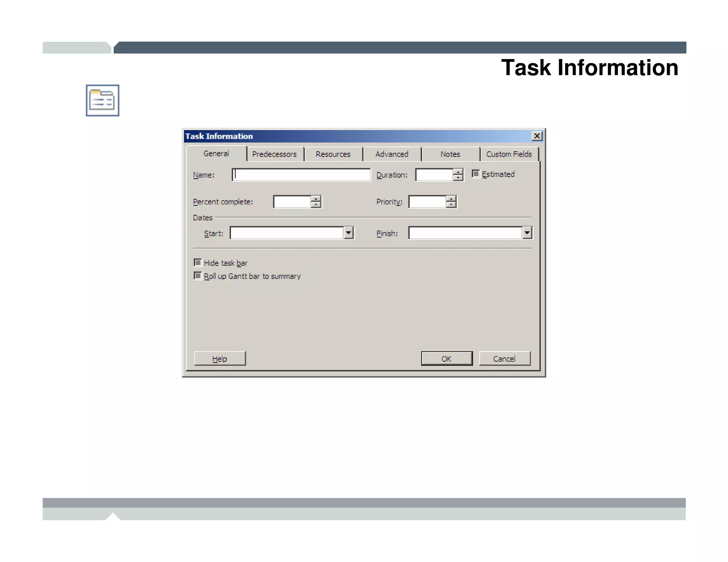Increase Duration with the up arrow
This screenshot has width=728, height=562.
point(458,172)
